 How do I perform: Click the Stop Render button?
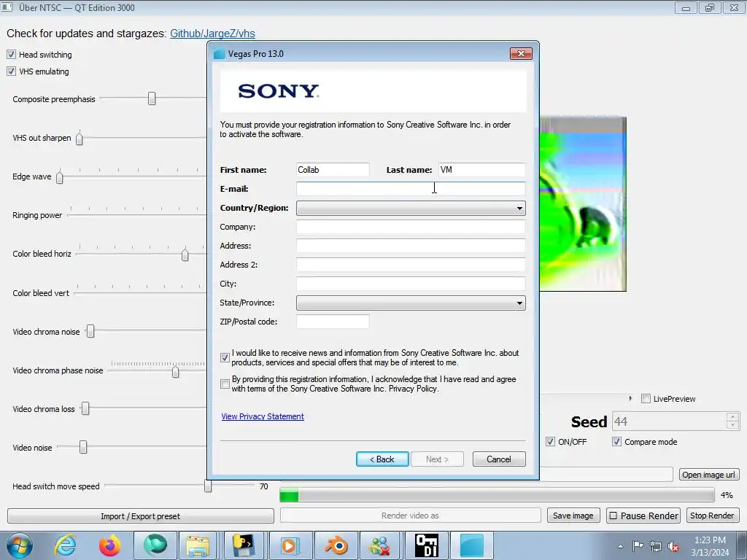712,516
